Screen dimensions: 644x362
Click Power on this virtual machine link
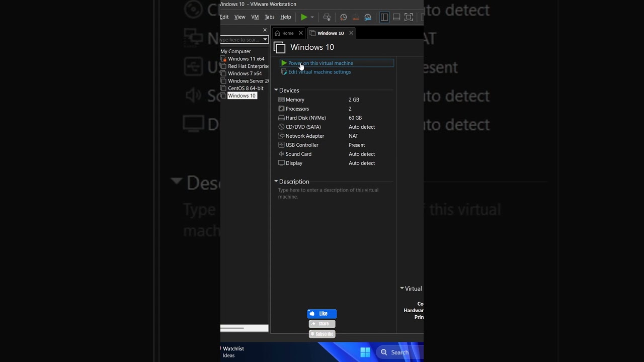[x=320, y=63]
